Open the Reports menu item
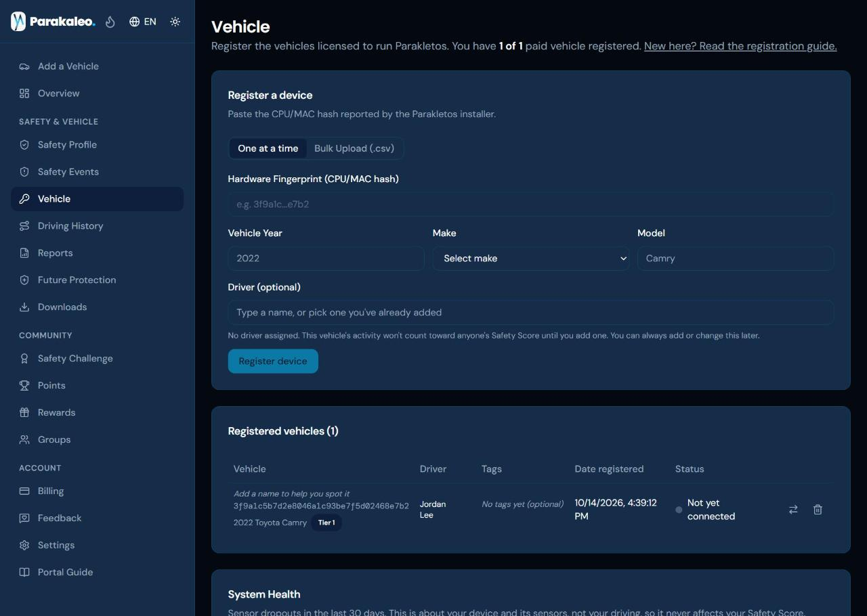The image size is (867, 616). click(x=97, y=253)
